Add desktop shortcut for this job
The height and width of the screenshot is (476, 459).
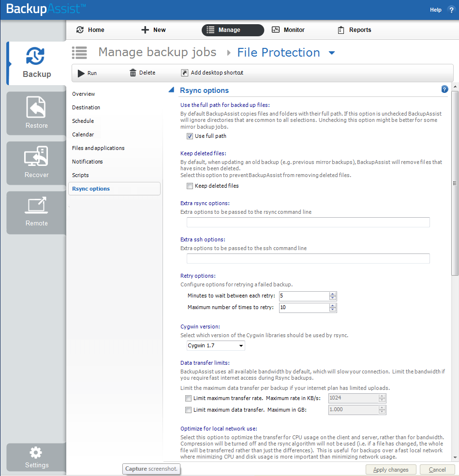tap(212, 73)
